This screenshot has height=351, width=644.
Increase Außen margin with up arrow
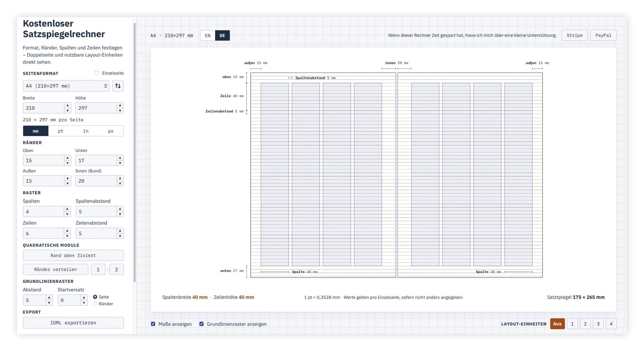tap(68, 178)
